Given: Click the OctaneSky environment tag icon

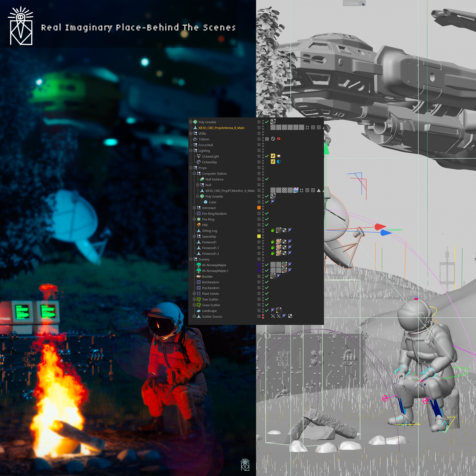Looking at the screenshot, I should [x=279, y=162].
